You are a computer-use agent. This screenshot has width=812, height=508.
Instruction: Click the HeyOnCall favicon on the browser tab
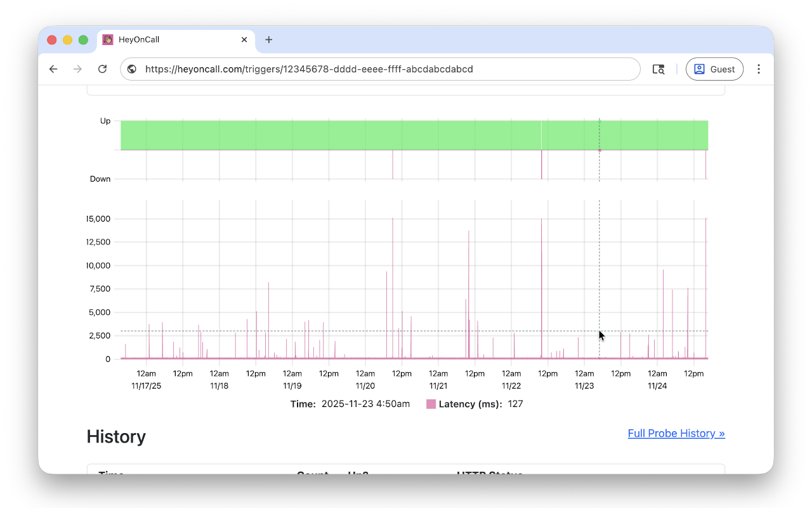click(x=107, y=39)
